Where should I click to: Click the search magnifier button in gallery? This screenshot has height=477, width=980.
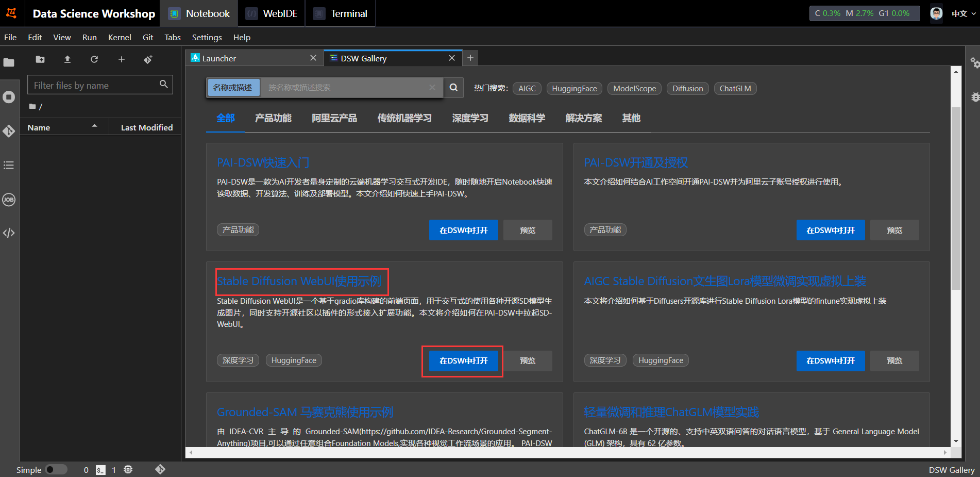click(453, 88)
